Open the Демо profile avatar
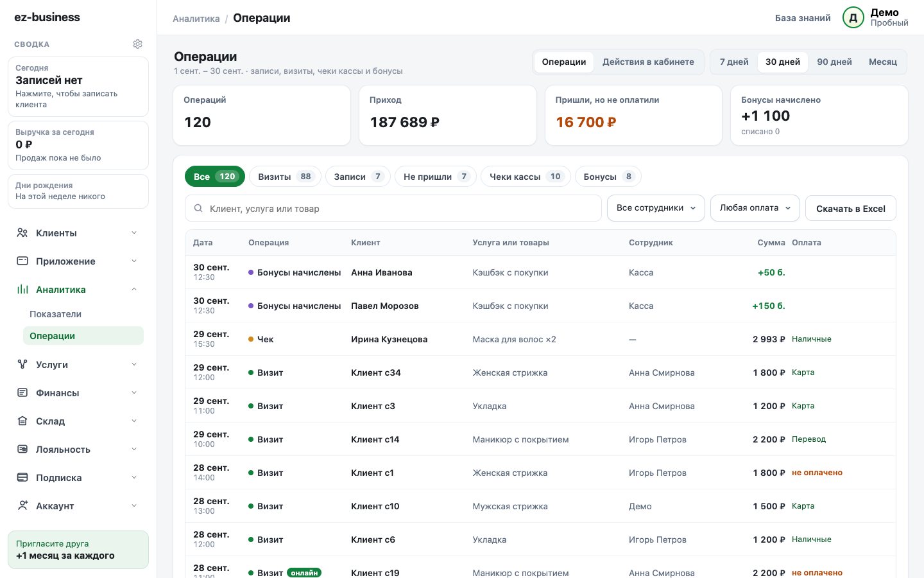924x578 pixels. 853,18
